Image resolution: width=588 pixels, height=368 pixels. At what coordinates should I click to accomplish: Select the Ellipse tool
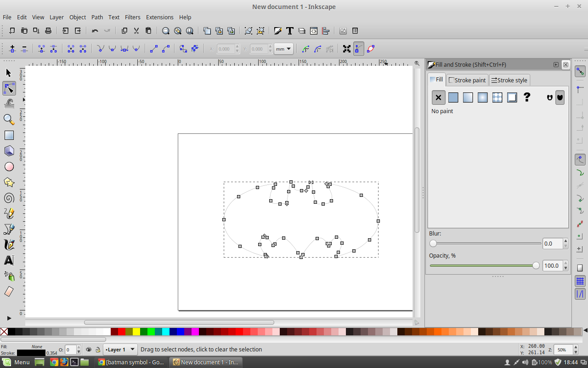[x=9, y=167]
